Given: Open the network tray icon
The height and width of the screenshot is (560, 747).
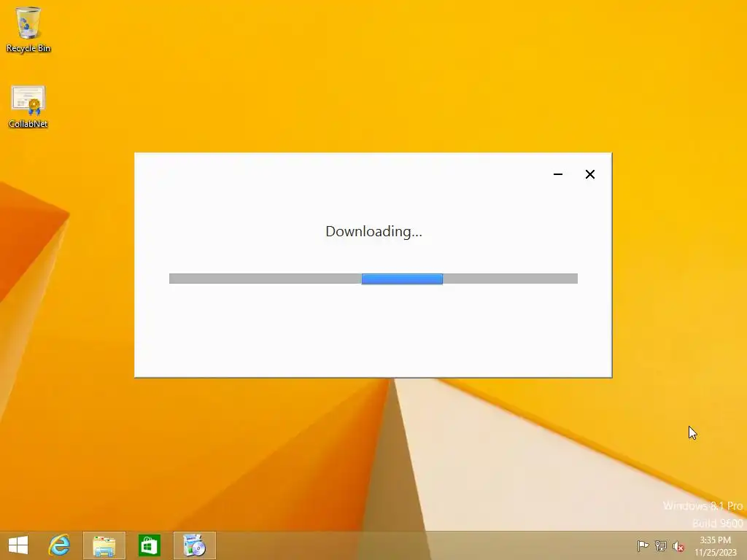Looking at the screenshot, I should pos(661,545).
